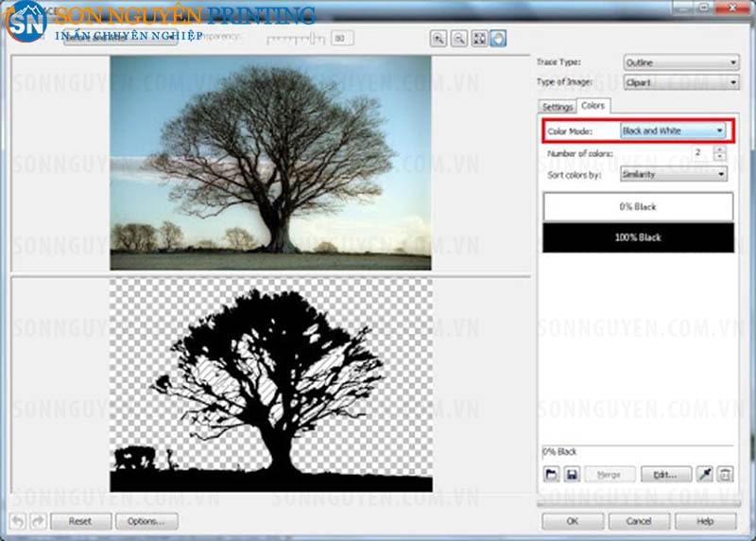Open the Sort colors by Similarity dropdown
The image size is (756, 541).
click(x=674, y=174)
